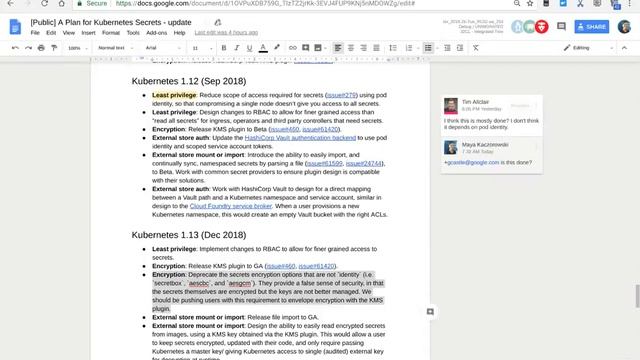Click red collaborator avatar
640x360 pixels.
coord(542,27)
